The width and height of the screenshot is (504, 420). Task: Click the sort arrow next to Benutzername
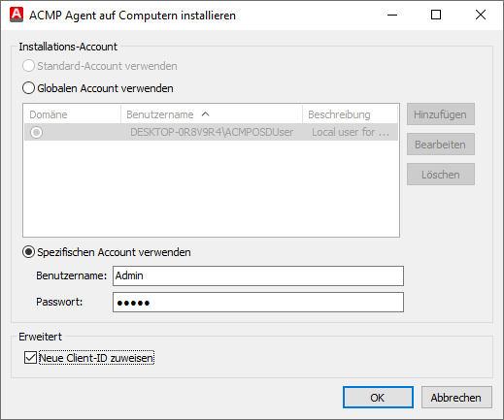point(205,114)
